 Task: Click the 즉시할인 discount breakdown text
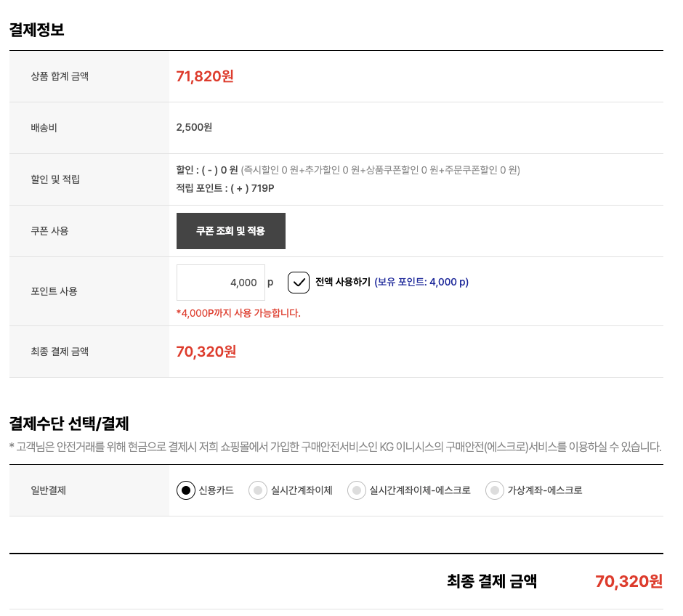pyautogui.click(x=381, y=170)
